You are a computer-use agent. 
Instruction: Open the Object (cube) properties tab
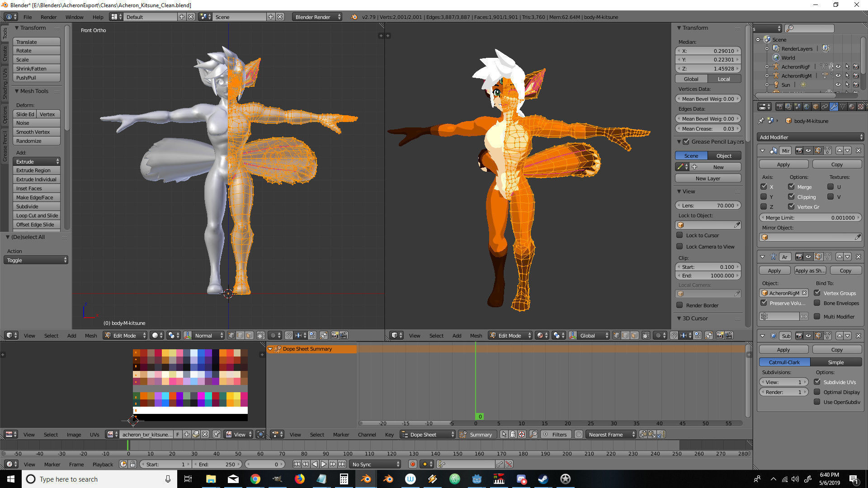(816, 107)
